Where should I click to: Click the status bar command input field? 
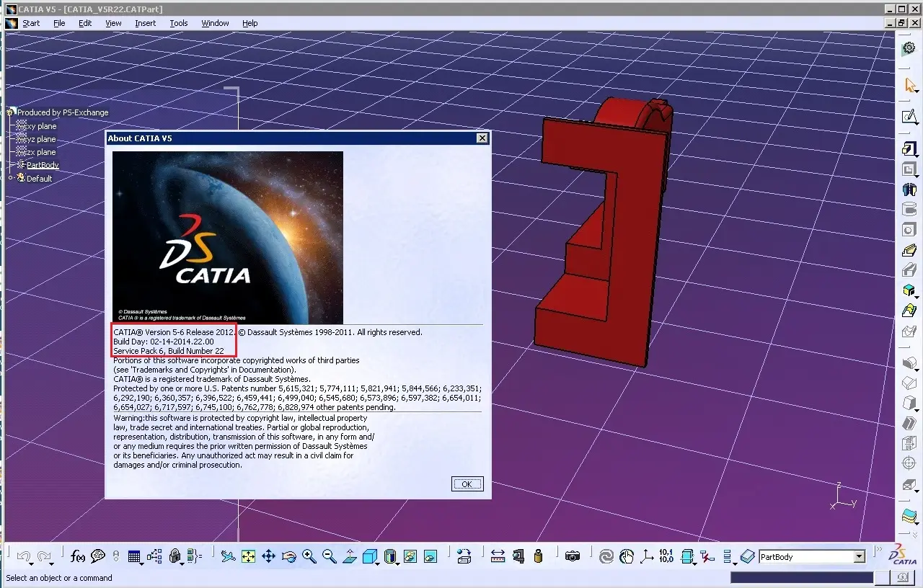pos(802,577)
